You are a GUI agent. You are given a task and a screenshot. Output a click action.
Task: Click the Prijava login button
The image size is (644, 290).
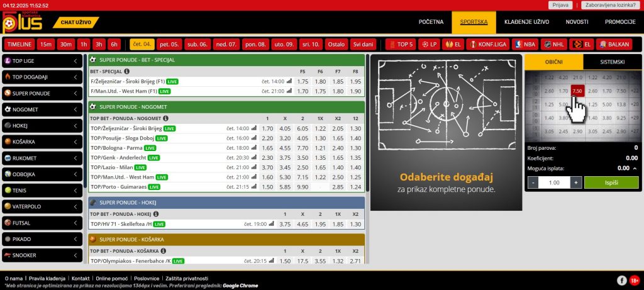560,5
